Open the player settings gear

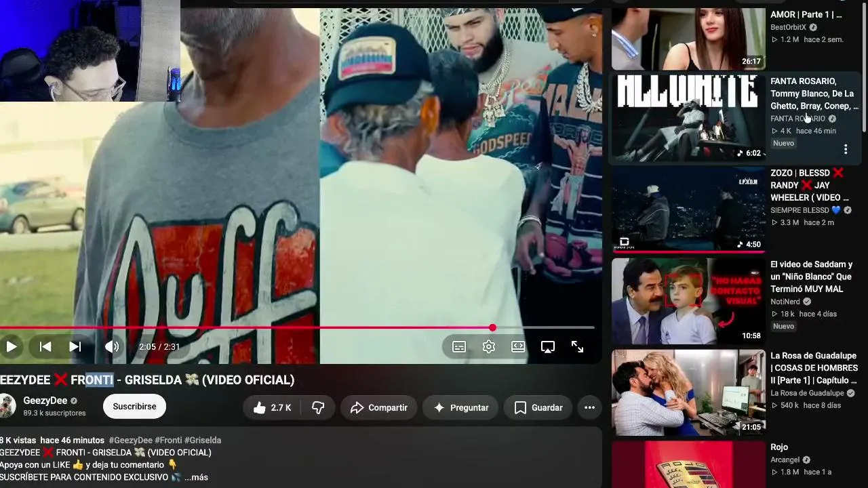click(x=489, y=347)
